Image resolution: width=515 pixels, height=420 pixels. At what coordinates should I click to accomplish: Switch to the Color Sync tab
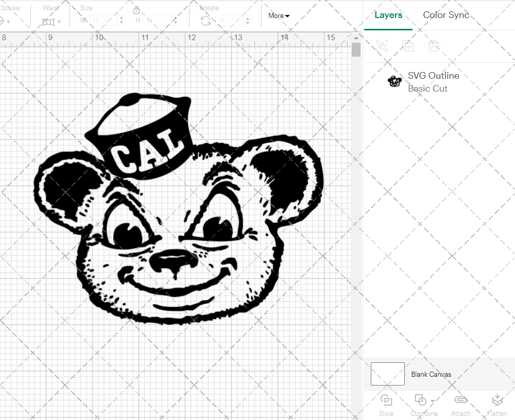[446, 15]
